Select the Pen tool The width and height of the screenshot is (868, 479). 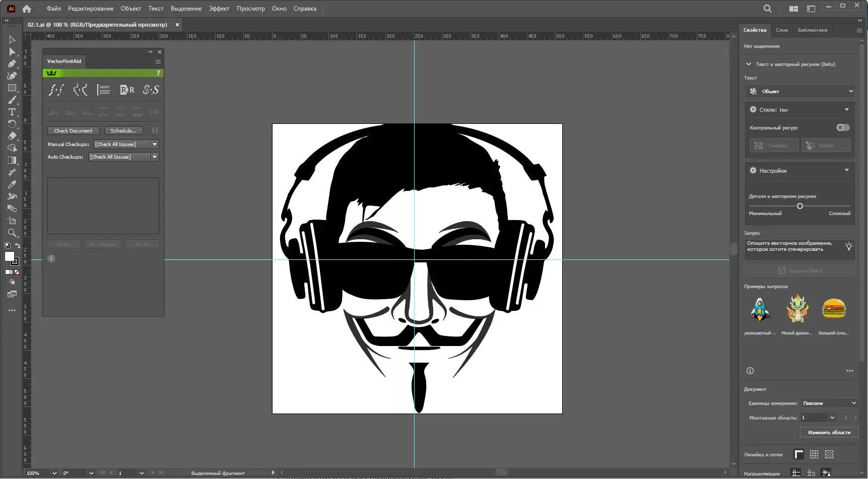coord(12,63)
